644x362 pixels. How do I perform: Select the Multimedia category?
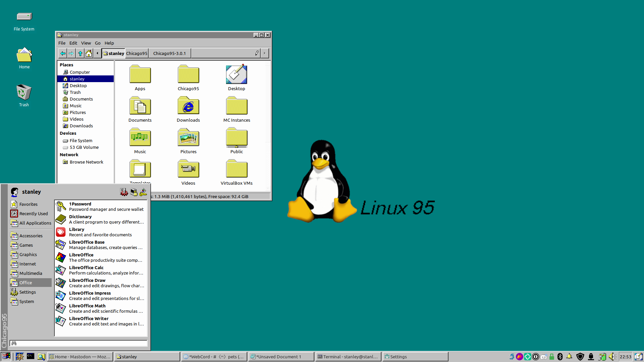tap(31, 273)
